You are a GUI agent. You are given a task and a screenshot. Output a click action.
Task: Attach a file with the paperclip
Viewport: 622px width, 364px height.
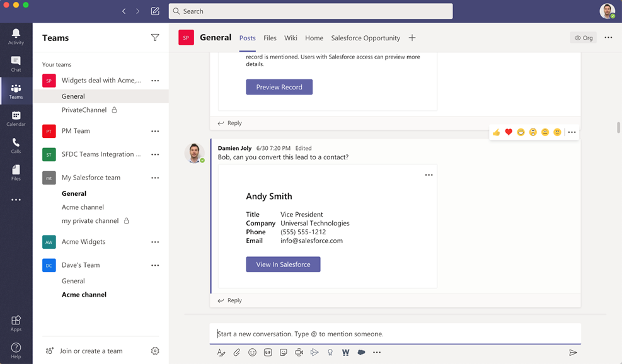(x=236, y=352)
